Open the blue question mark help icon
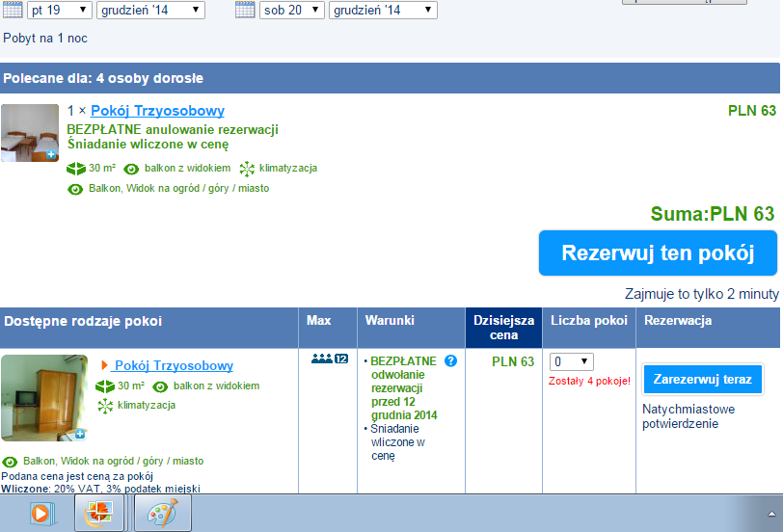The width and height of the screenshot is (783, 532). click(x=450, y=360)
